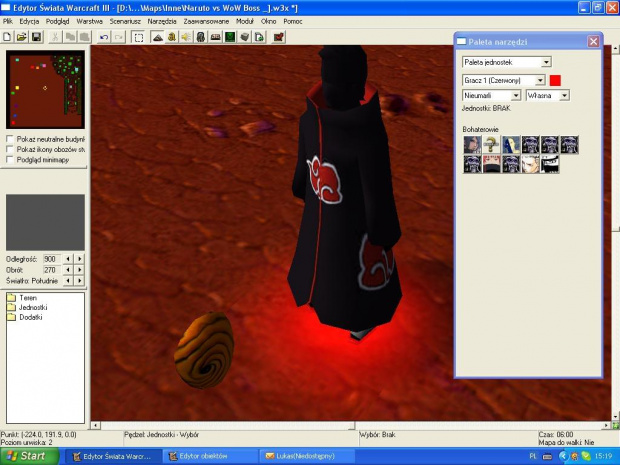620x465 pixels.
Task: Open the Moduł menu
Action: pyautogui.click(x=245, y=21)
